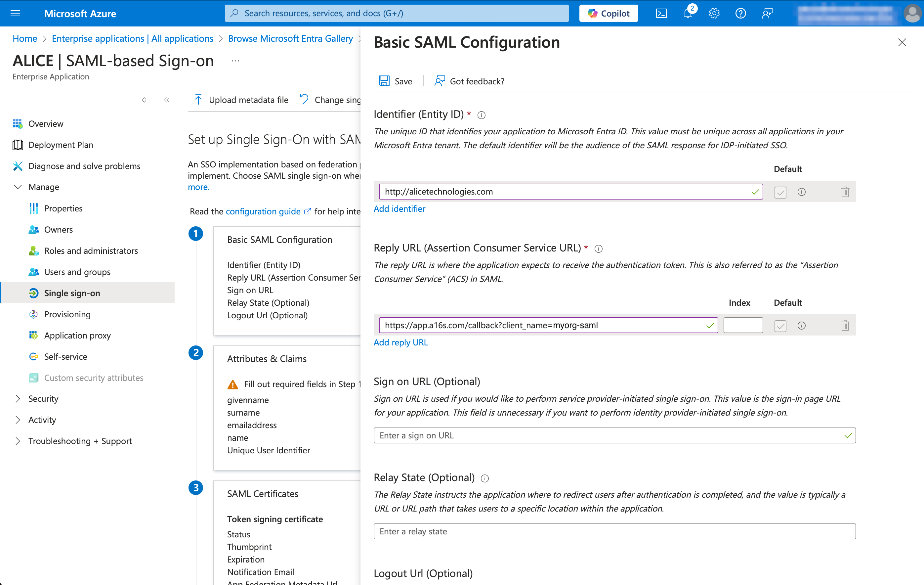
Task: Click the Reply URL text field
Action: [x=548, y=325]
